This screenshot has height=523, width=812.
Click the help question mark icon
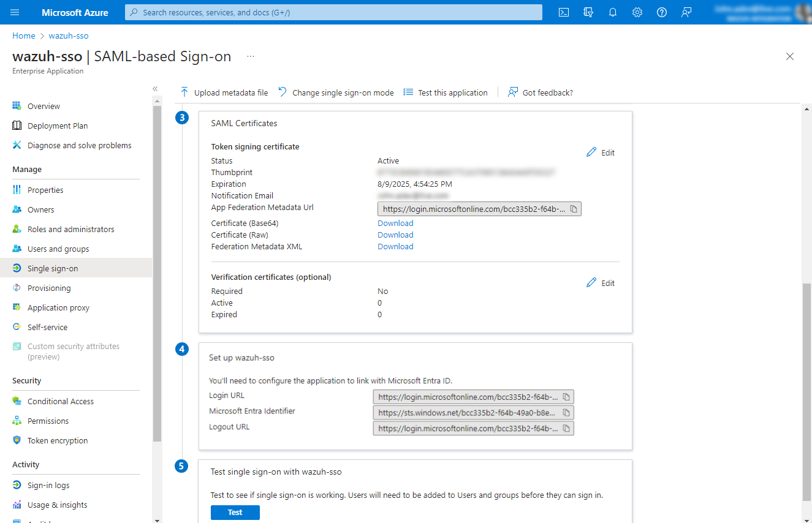pyautogui.click(x=662, y=12)
